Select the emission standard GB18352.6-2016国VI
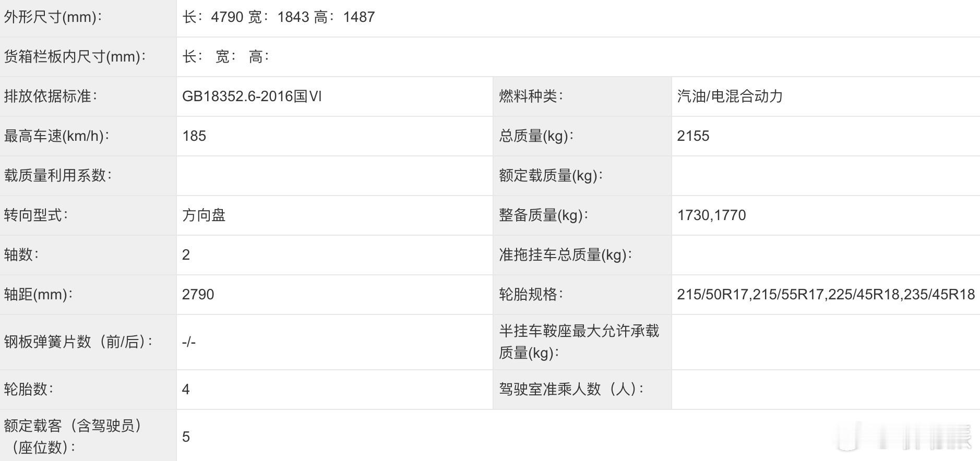Viewport: 980px width, 461px height. 252,96
